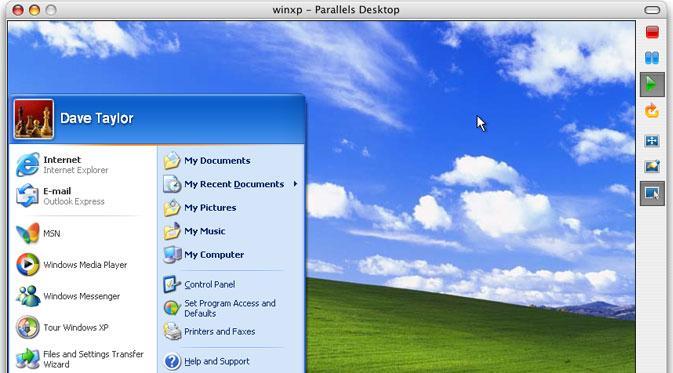Click the orange Reset arrow icon

click(x=652, y=110)
